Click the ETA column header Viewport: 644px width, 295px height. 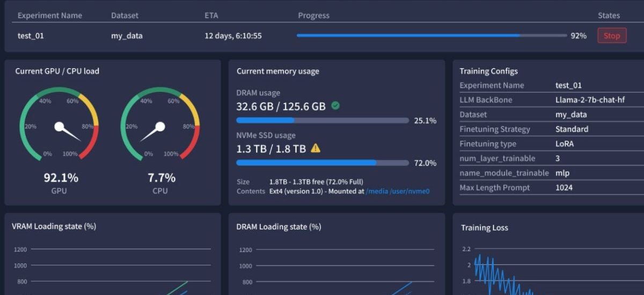point(211,16)
